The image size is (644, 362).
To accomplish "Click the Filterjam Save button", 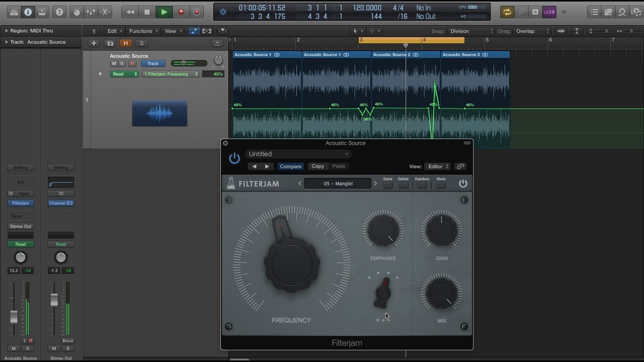I will click(387, 185).
